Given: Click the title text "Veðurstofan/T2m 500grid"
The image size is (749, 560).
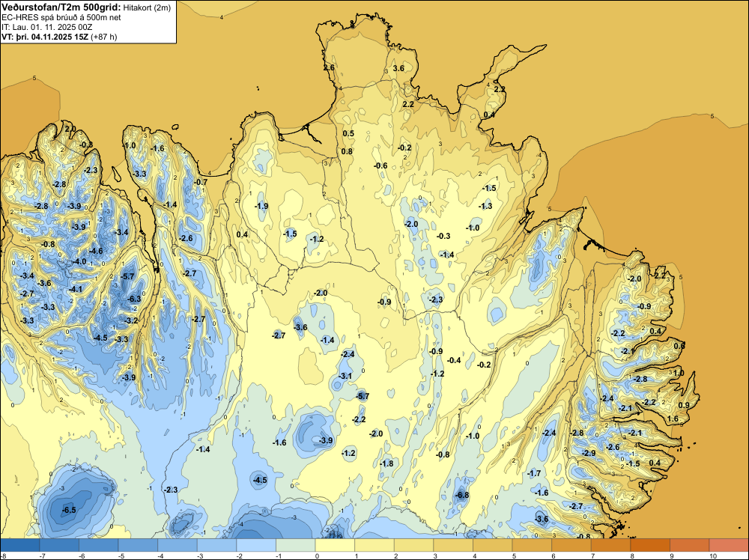Looking at the screenshot, I should tap(61, 7).
